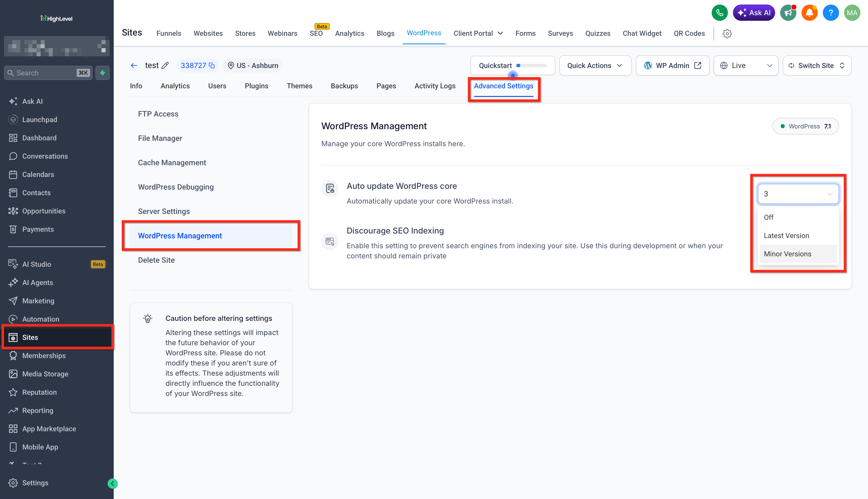Click the pencil icon to rename test

165,65
